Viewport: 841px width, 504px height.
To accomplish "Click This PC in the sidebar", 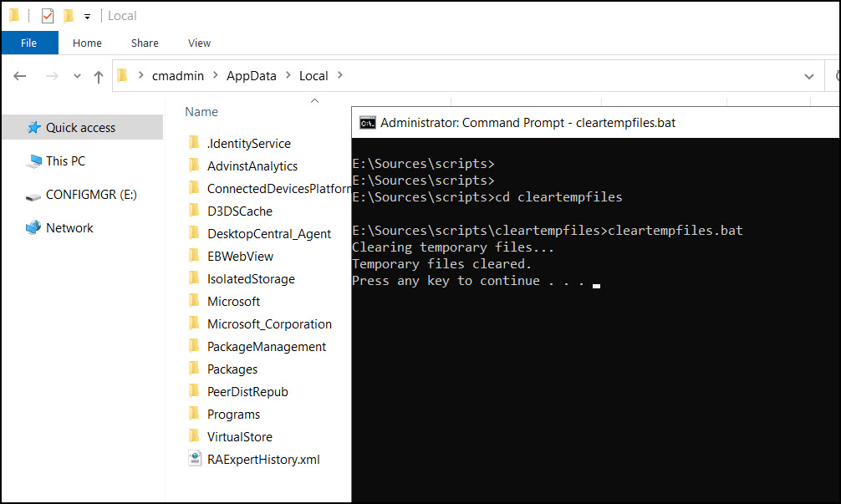I will (x=64, y=160).
